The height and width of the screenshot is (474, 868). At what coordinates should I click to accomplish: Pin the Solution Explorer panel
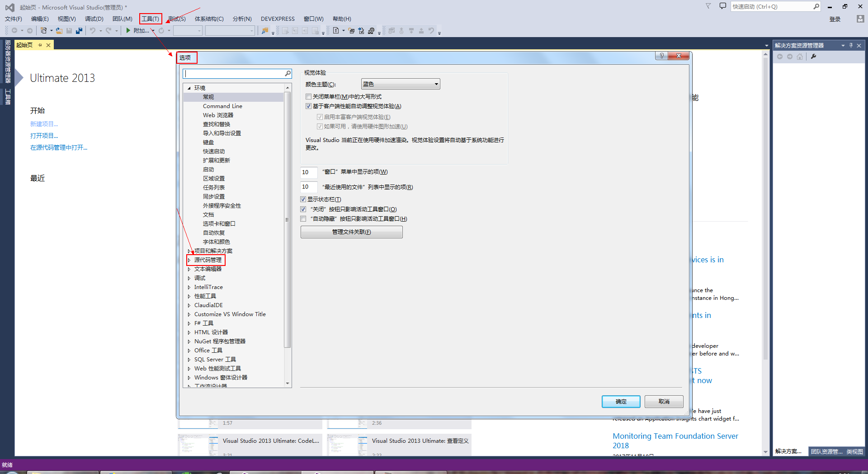point(851,45)
